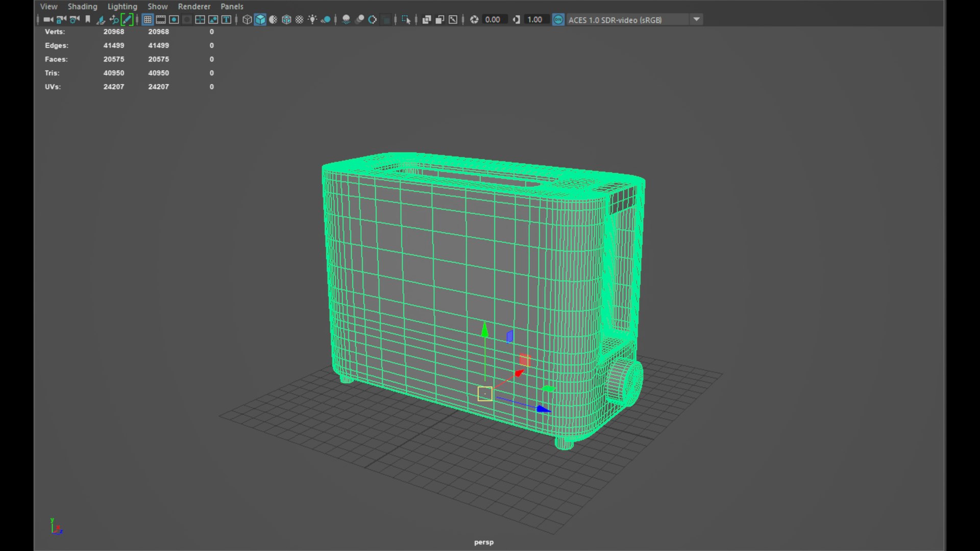The height and width of the screenshot is (551, 980).
Task: Toggle the viewport Grid display button
Action: pyautogui.click(x=148, y=19)
